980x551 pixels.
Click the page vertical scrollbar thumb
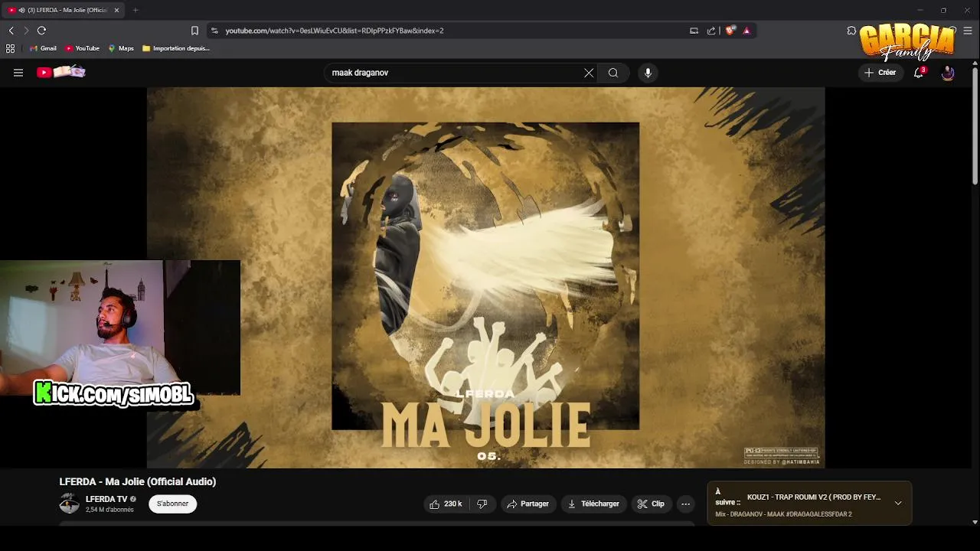tap(975, 126)
